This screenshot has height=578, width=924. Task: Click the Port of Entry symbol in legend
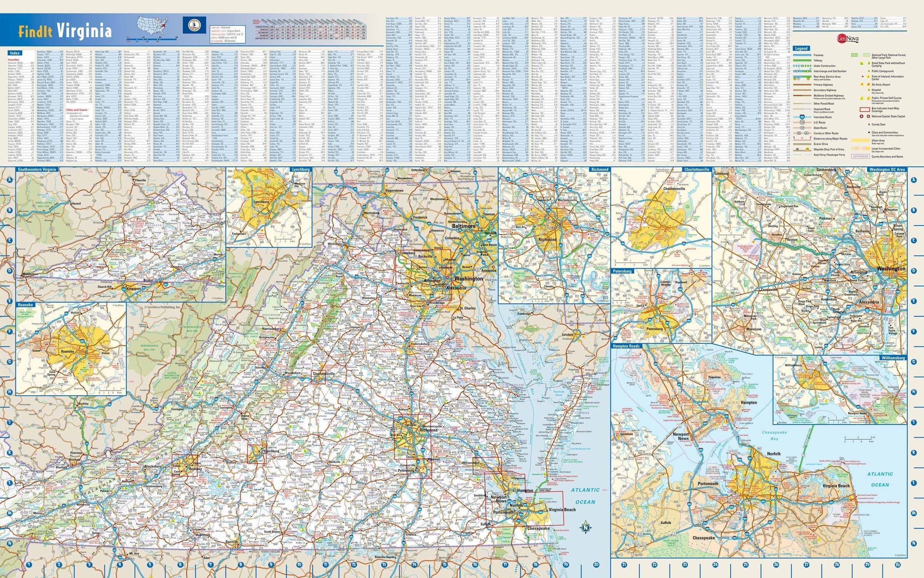pyautogui.click(x=807, y=149)
